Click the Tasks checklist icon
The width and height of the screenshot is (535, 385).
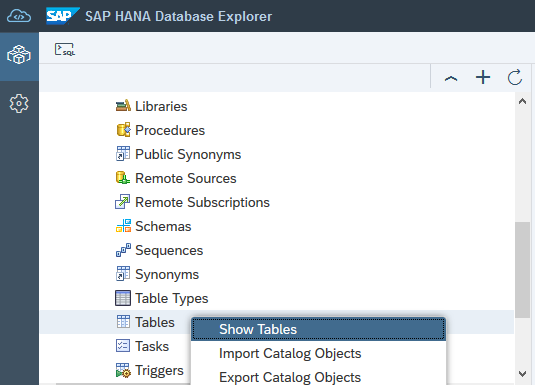[x=123, y=346]
